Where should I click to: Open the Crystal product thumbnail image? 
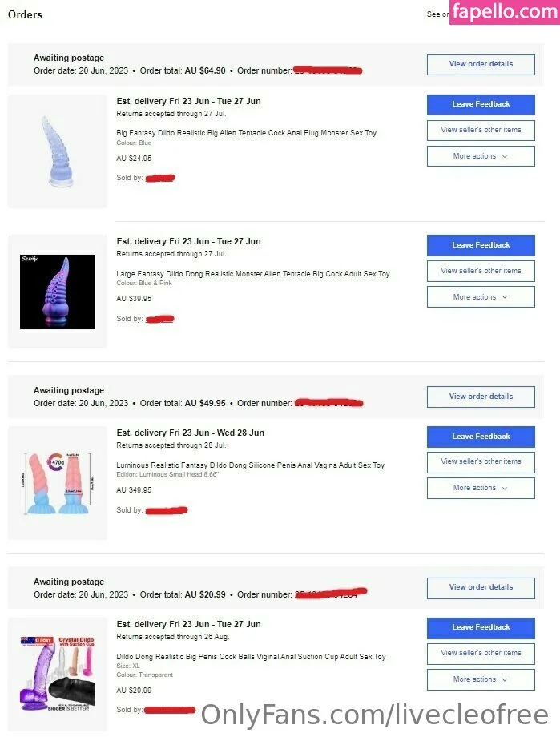(58, 675)
